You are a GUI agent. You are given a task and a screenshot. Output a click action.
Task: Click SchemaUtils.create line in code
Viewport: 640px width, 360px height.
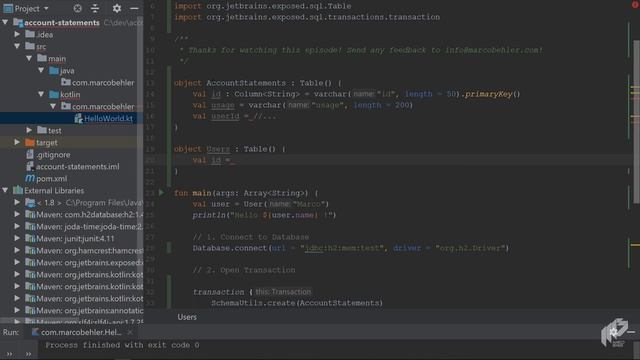point(297,303)
